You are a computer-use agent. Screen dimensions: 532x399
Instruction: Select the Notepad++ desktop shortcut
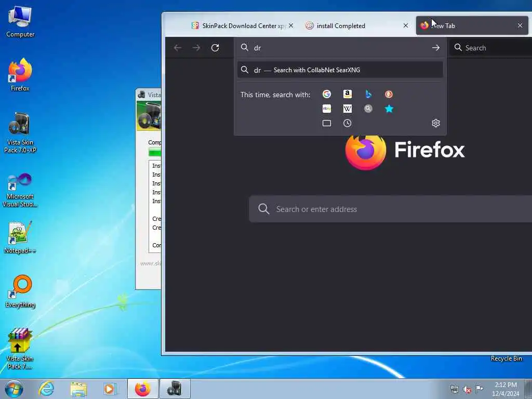click(x=20, y=237)
